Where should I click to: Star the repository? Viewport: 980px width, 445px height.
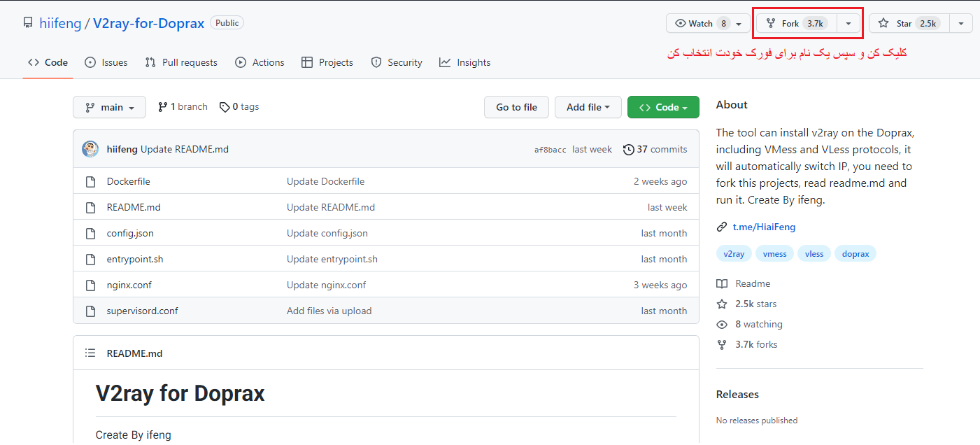click(909, 23)
